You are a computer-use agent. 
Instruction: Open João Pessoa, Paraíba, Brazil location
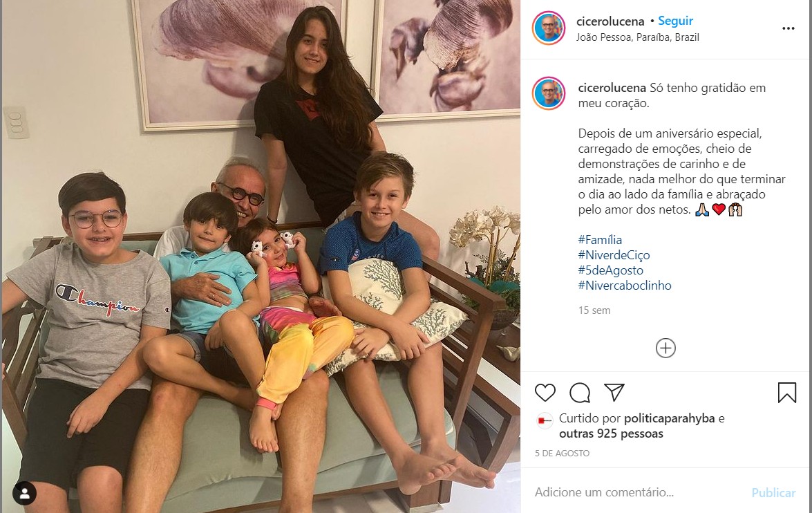click(637, 37)
